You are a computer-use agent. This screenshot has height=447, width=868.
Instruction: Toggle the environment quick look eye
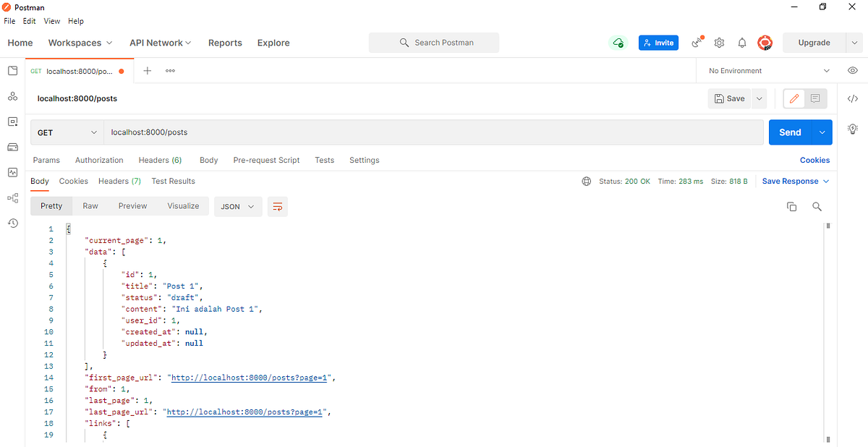click(852, 70)
